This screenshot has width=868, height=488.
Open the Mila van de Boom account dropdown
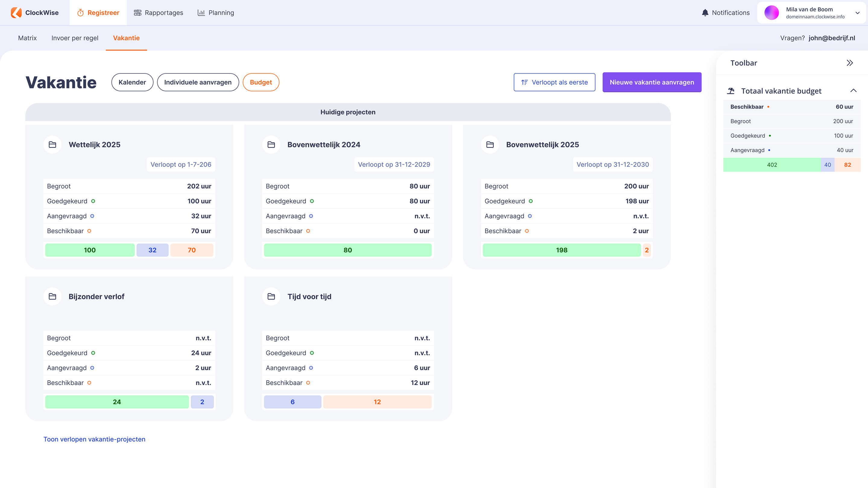coord(857,13)
